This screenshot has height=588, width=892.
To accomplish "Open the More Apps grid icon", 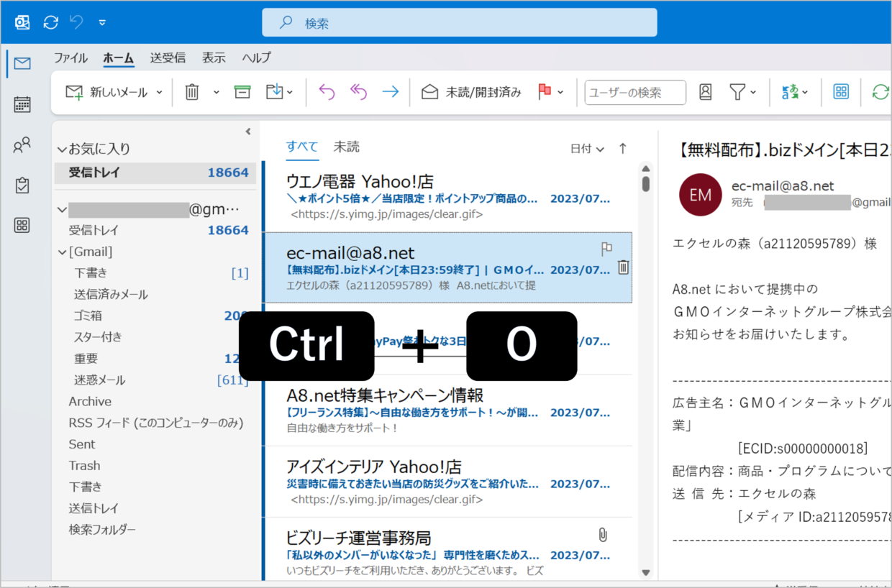I will [22, 226].
